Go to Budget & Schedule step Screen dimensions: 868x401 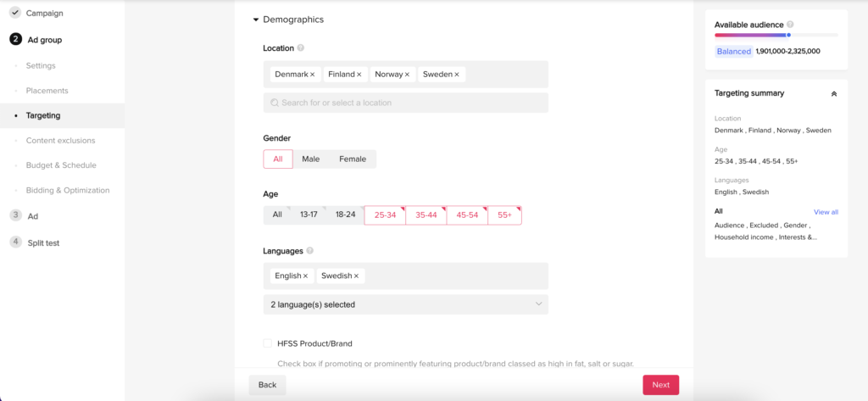coord(61,165)
